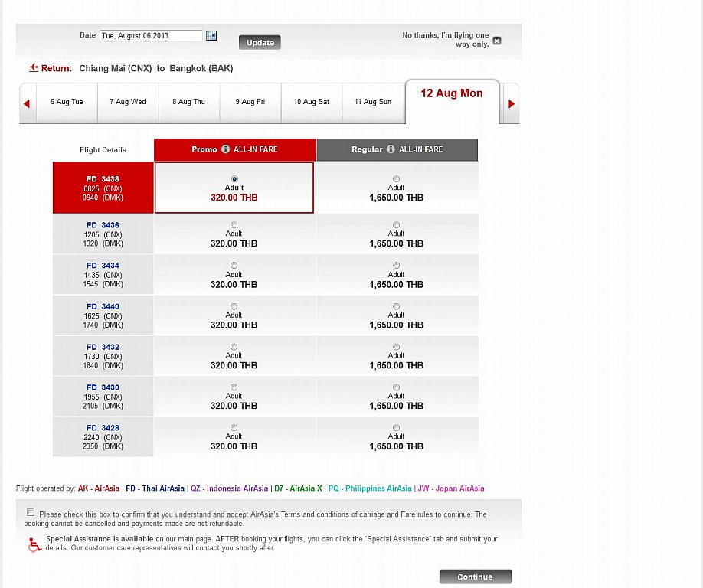Click the red 320.00 THB price for FD 3438

click(x=234, y=198)
